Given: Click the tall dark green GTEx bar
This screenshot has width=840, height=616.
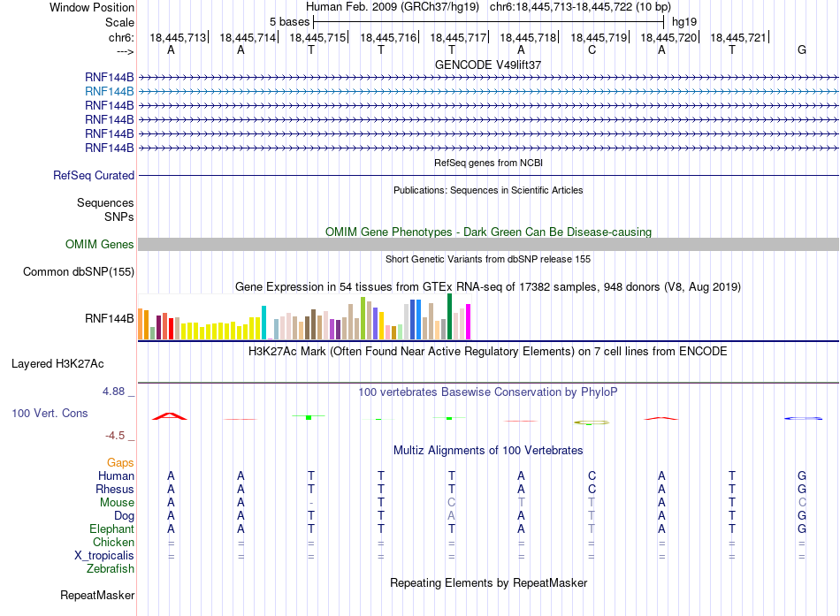Looking at the screenshot, I should pos(450,316).
